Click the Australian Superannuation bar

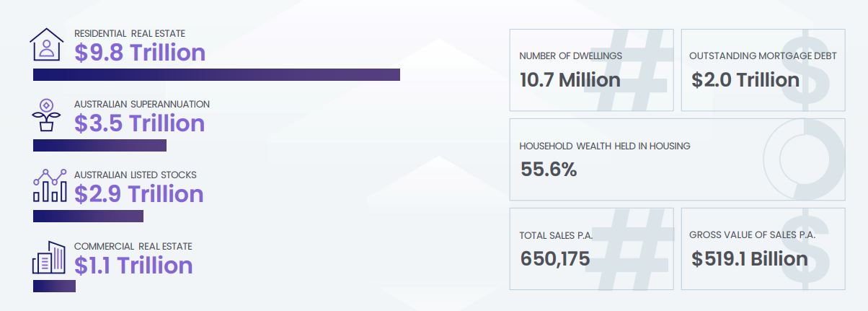pyautogui.click(x=99, y=145)
